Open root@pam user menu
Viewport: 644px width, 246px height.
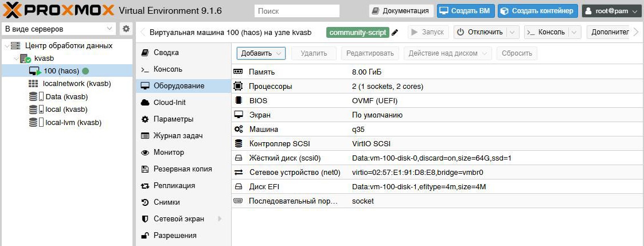(611, 11)
